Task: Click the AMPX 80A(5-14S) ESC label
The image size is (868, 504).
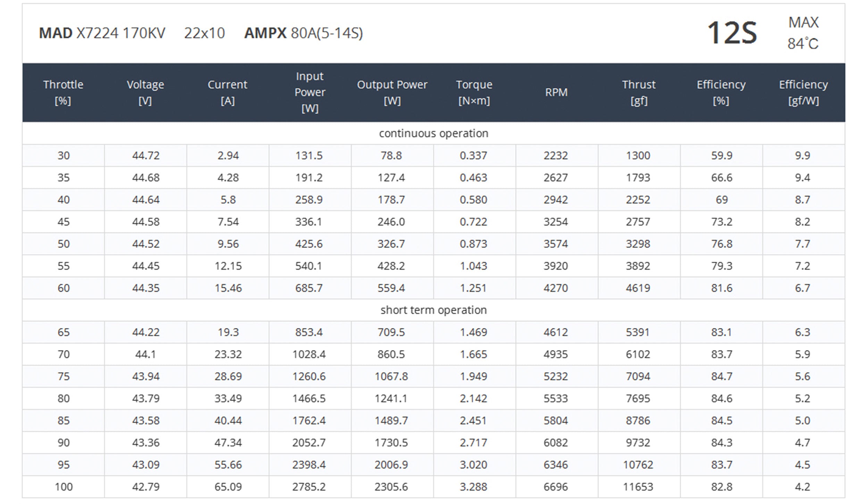Action: (303, 33)
